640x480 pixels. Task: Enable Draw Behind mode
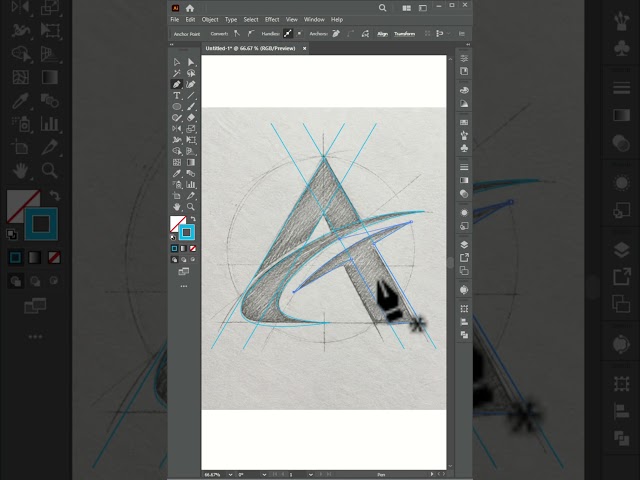184,260
